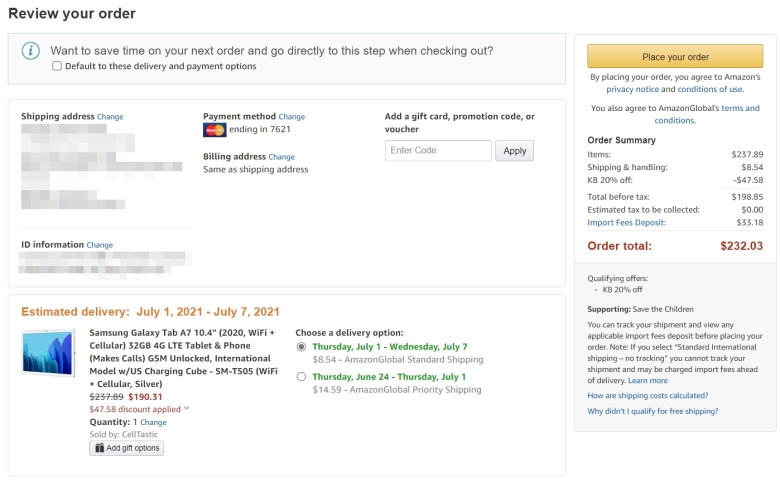
Task: Change the payment method
Action: [292, 117]
